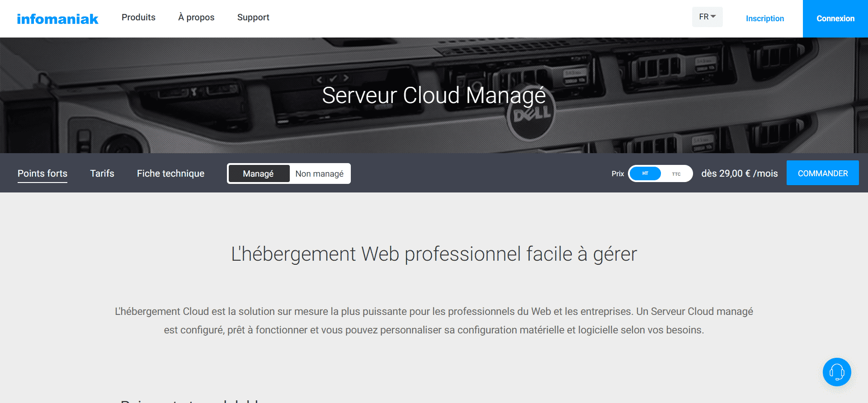
Task: Open the Support menu
Action: pos(253,17)
